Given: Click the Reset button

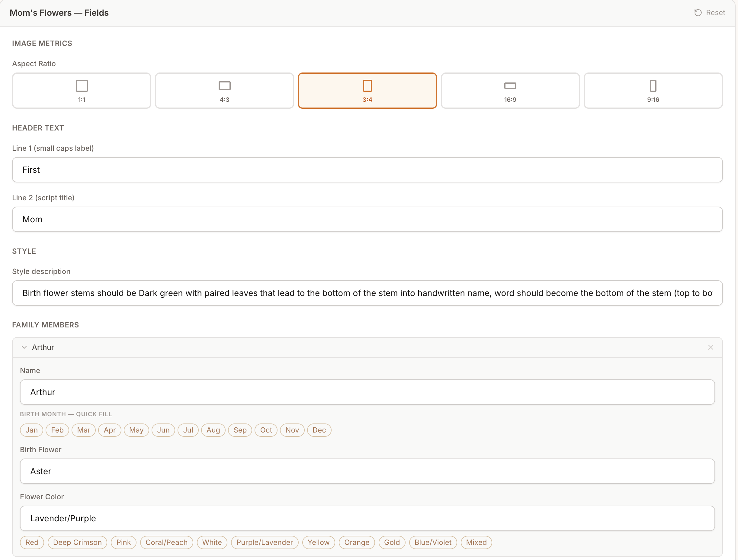Looking at the screenshot, I should coord(710,13).
